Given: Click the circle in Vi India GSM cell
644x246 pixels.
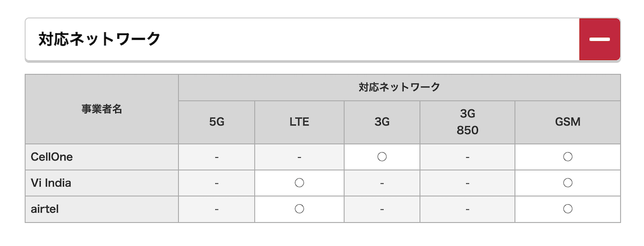Looking at the screenshot, I should (x=568, y=183).
